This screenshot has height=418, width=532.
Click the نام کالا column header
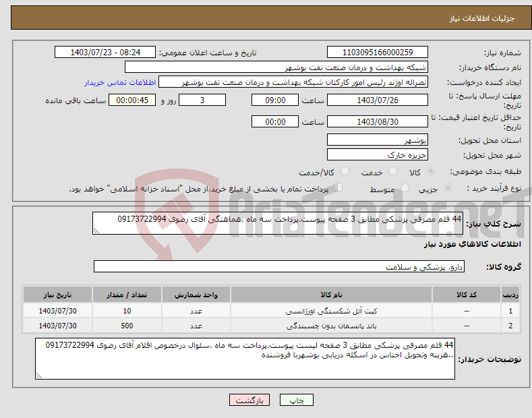click(x=331, y=295)
